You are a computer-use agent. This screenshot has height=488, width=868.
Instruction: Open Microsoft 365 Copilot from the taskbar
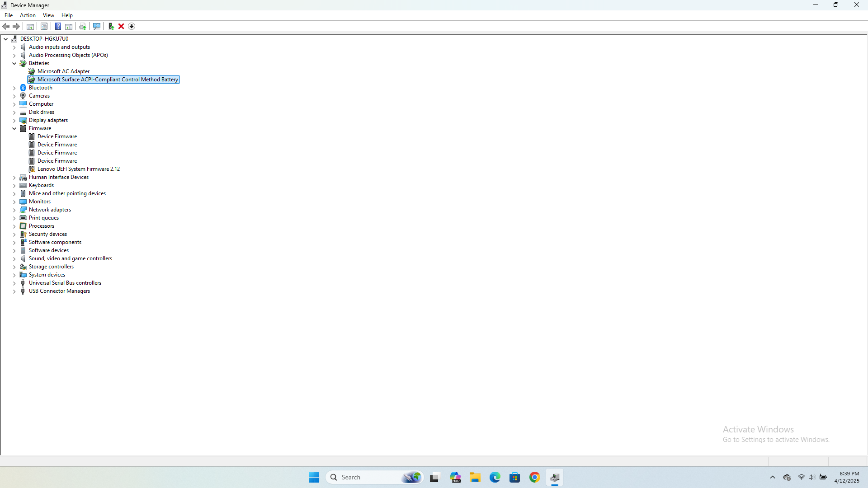[x=455, y=477]
